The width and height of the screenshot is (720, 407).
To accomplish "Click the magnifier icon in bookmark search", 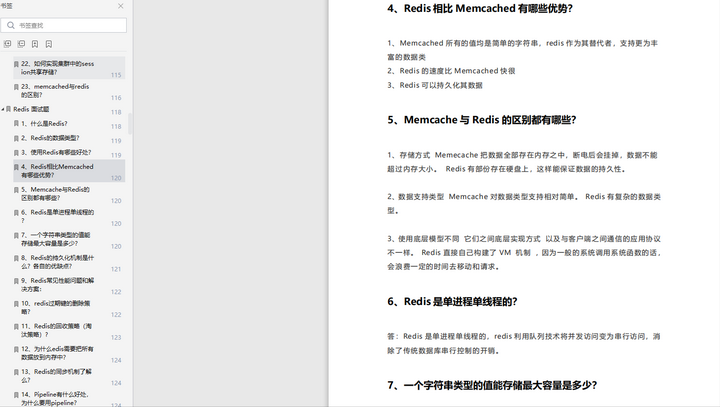I will pos(11,25).
